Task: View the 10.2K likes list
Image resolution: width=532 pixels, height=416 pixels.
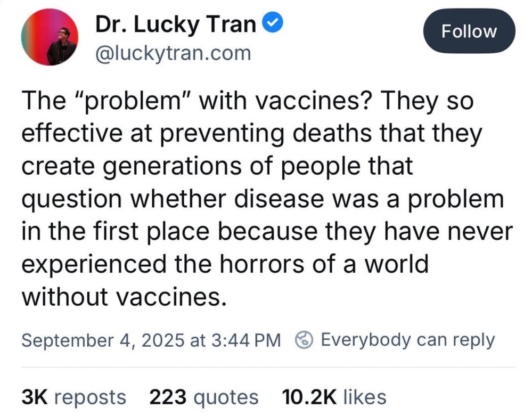Action: pyautogui.click(x=333, y=396)
